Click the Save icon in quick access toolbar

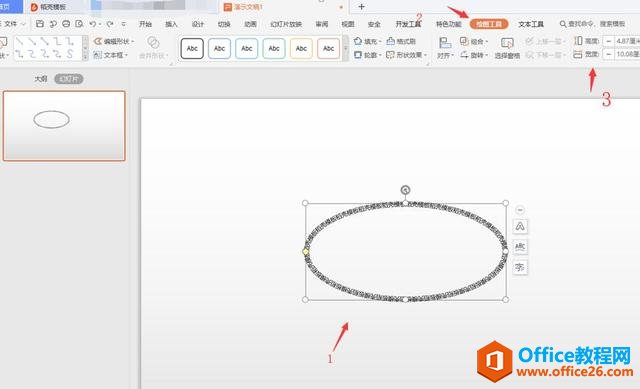(40, 24)
